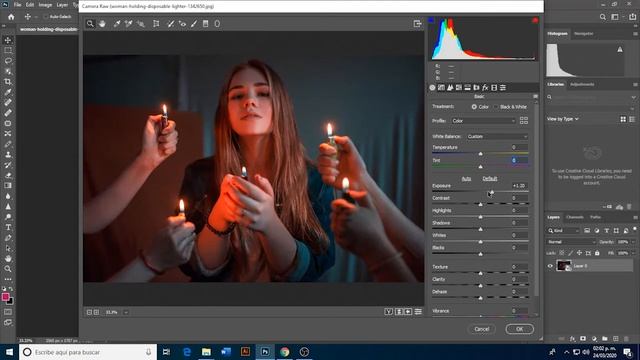
Task: Open the Profile dropdown showing Color
Action: pos(483,121)
